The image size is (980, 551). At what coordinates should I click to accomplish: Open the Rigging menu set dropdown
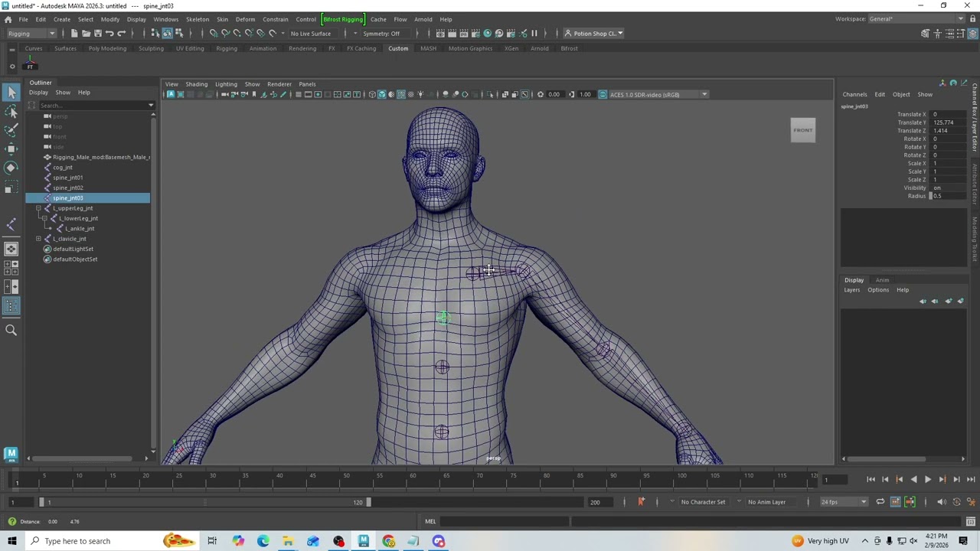31,34
